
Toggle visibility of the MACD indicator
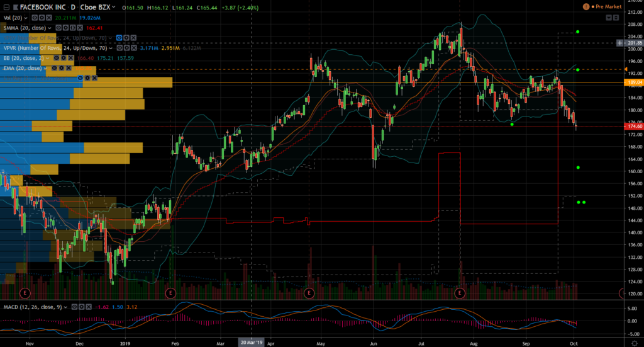point(74,307)
